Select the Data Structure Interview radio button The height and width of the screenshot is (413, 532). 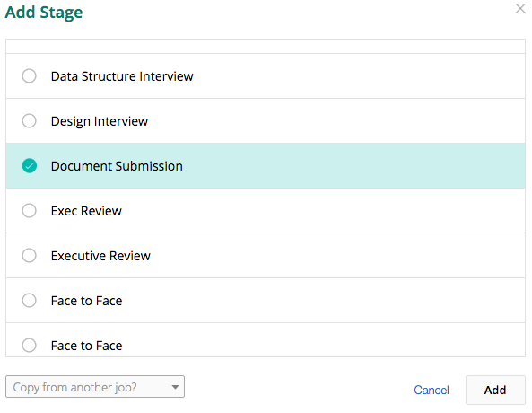(30, 75)
